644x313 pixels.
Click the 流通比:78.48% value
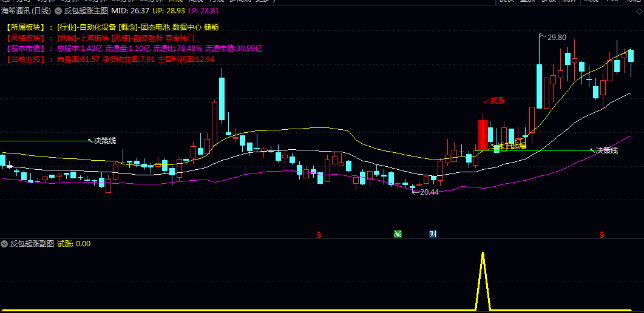pos(178,49)
